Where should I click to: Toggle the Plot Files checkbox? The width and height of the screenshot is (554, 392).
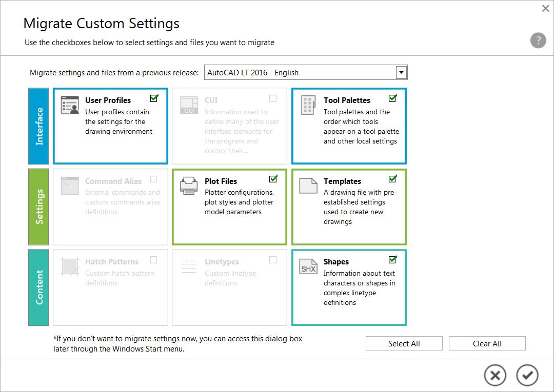[x=273, y=179]
